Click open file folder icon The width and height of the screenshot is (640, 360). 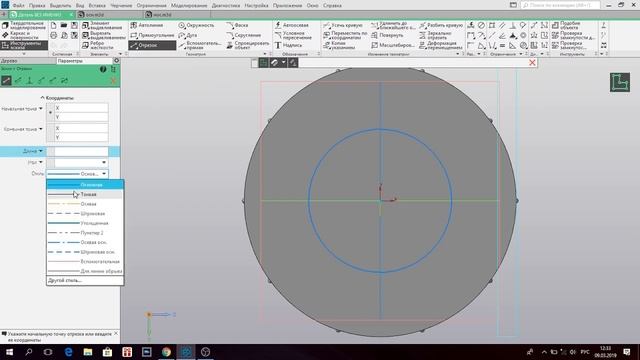pos(64,25)
